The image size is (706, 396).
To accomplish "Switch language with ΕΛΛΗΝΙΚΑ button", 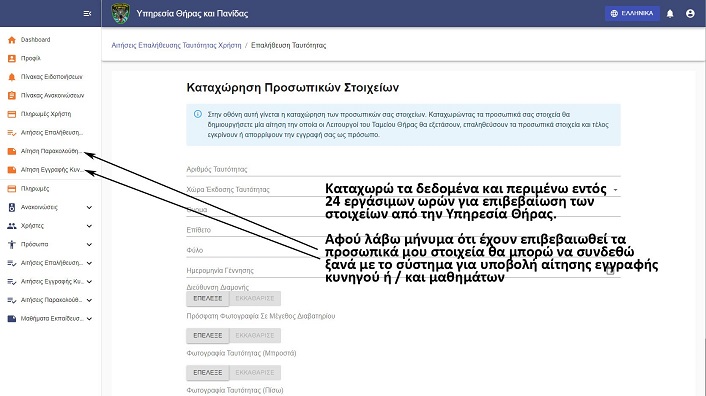I will [x=632, y=14].
